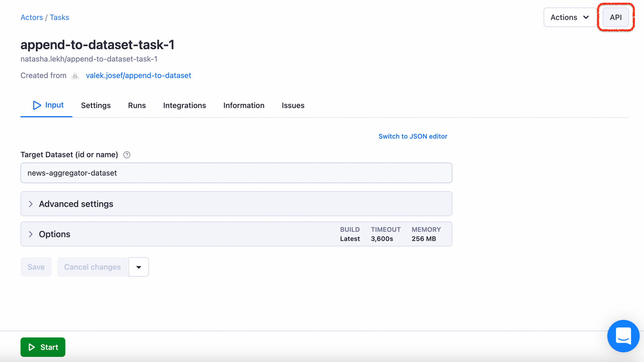The width and height of the screenshot is (644, 362).
Task: Open the Actions dropdown
Action: click(x=570, y=17)
